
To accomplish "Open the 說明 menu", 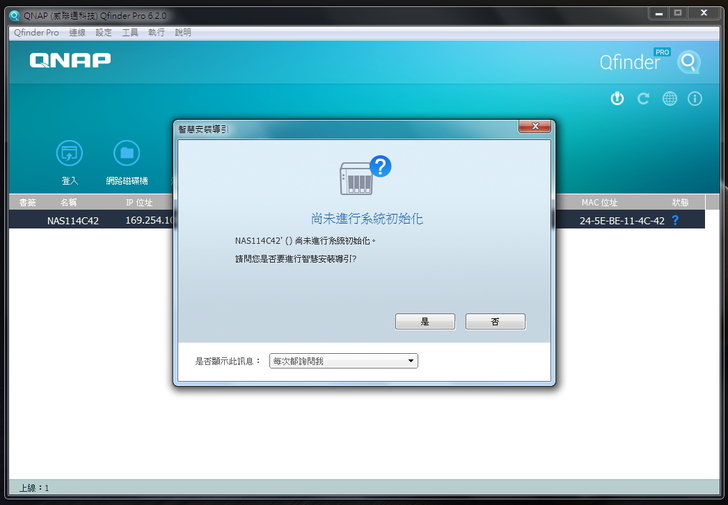I will click(x=183, y=32).
